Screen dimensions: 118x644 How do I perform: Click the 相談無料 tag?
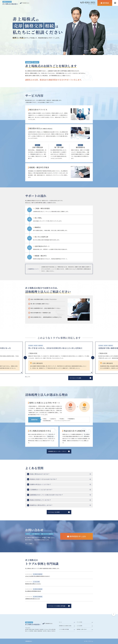[29, 62]
